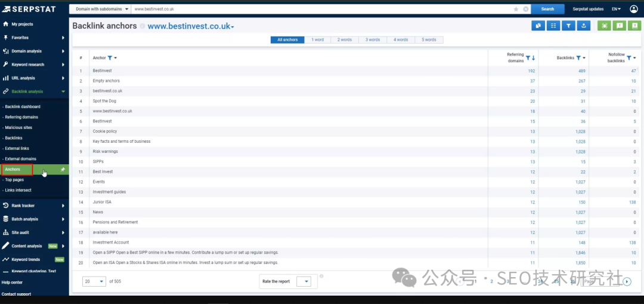The image size is (644, 304).
Task: Favorite the domain with the star icon
Action: 516,9
